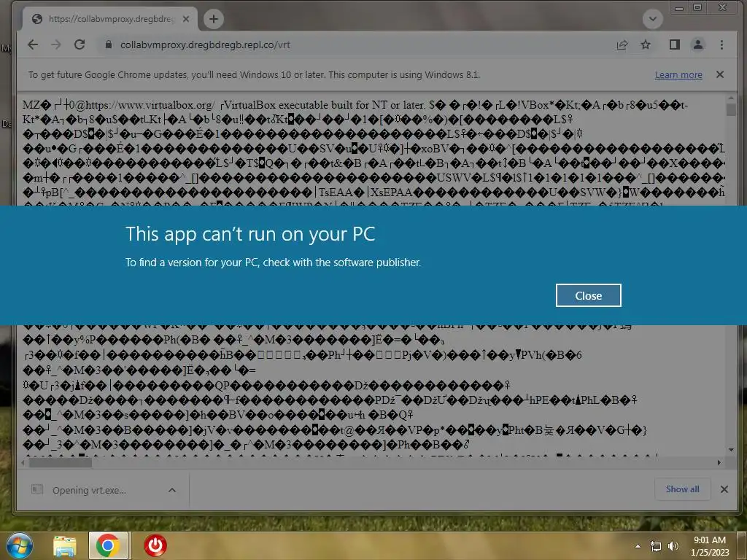Click the horizontal scrollbar right arrow
The image size is (747, 560).
tap(719, 462)
